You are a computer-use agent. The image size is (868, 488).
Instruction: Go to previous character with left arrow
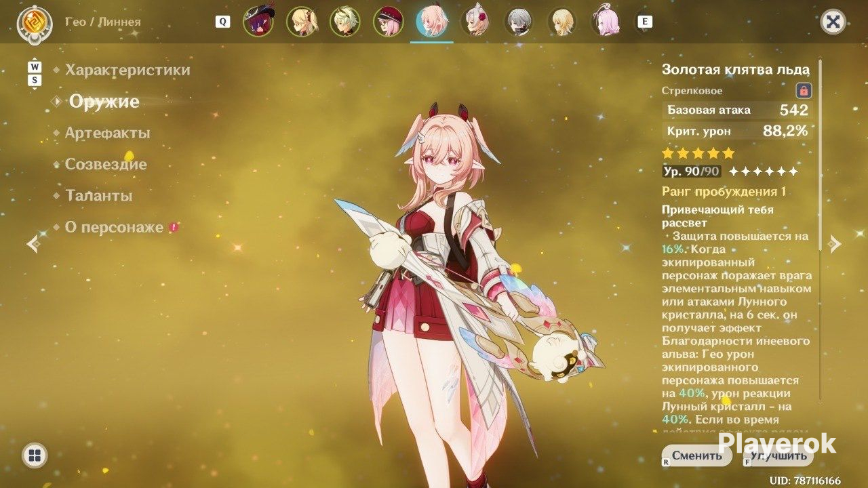32,244
